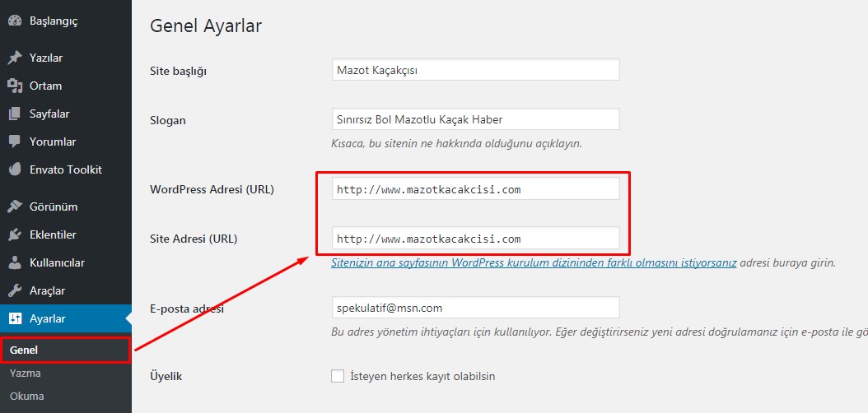Viewport: 868px width, 413px height.
Task: Click the Ortam media icon
Action: pos(14,86)
